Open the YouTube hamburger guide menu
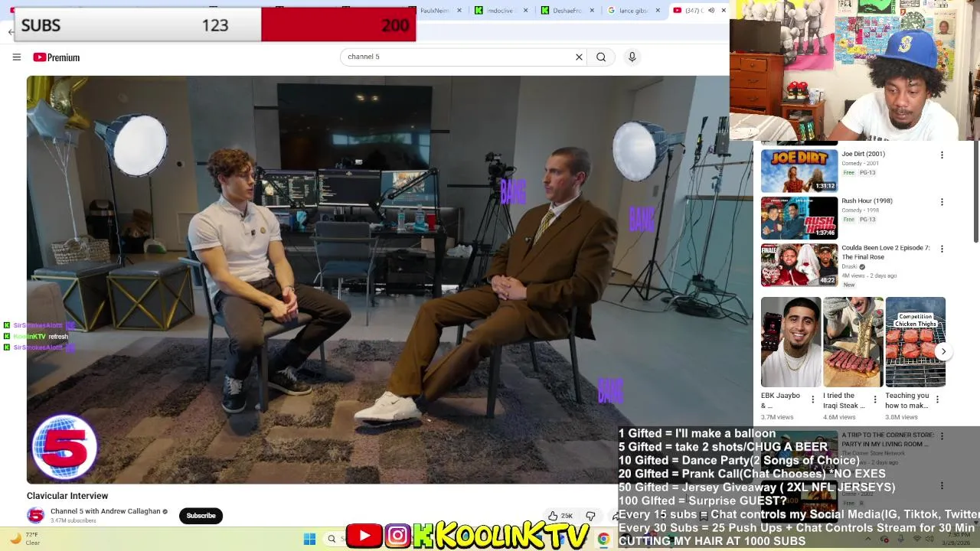The height and width of the screenshot is (551, 980). [x=16, y=57]
